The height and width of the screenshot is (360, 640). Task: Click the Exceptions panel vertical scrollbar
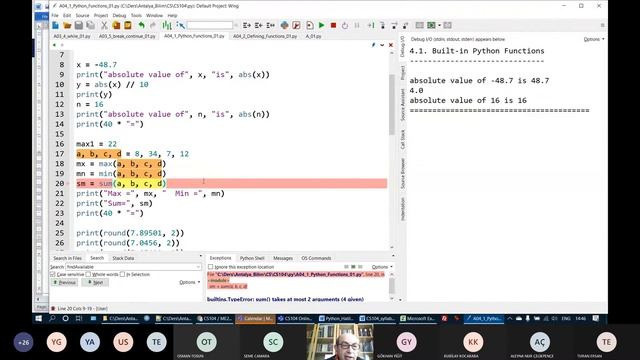(x=392, y=286)
